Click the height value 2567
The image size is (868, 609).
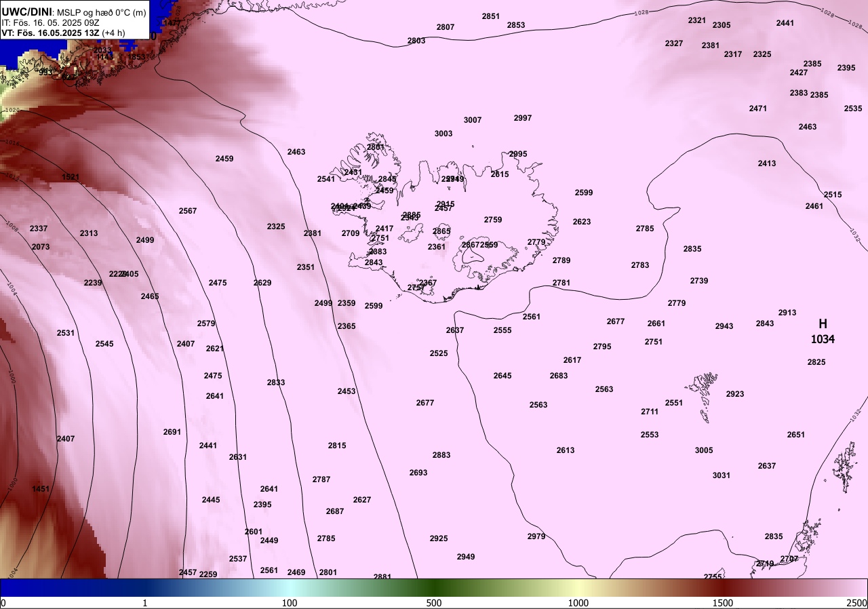tap(188, 211)
